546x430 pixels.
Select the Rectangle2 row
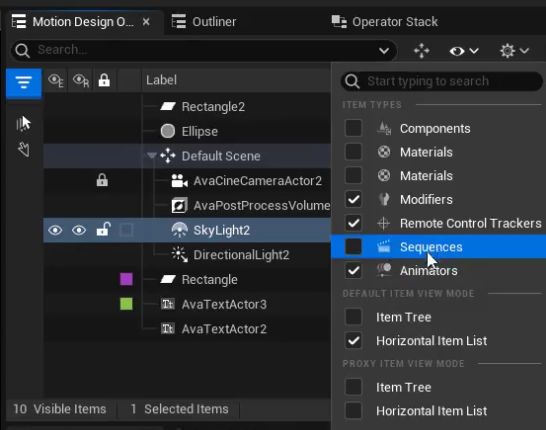187,107
